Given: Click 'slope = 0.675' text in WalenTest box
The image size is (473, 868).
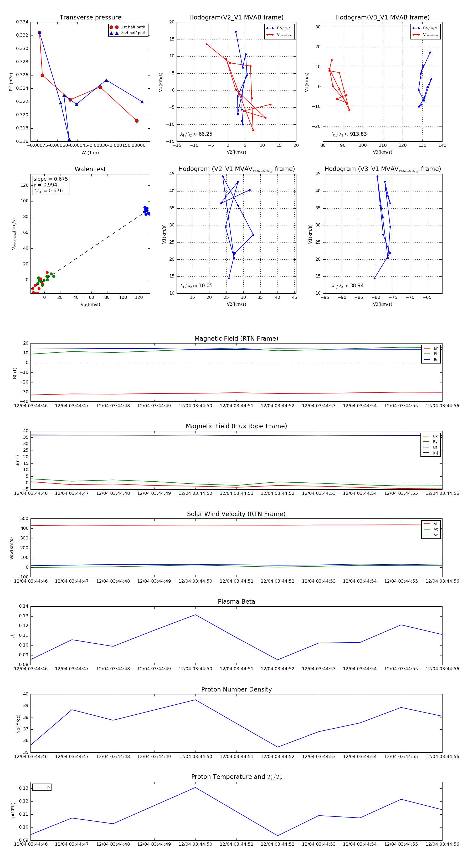Looking at the screenshot, I should (50, 179).
